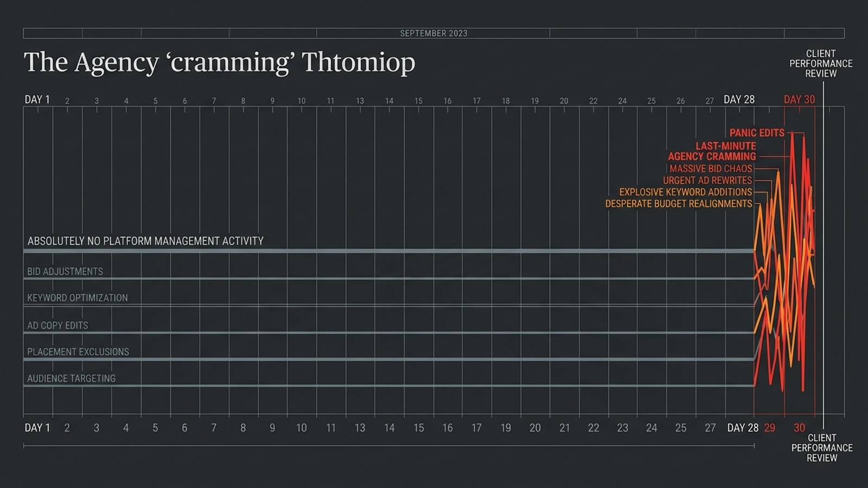Select day '5' on the lower axis
Screen dimensions: 868x488
coord(155,428)
